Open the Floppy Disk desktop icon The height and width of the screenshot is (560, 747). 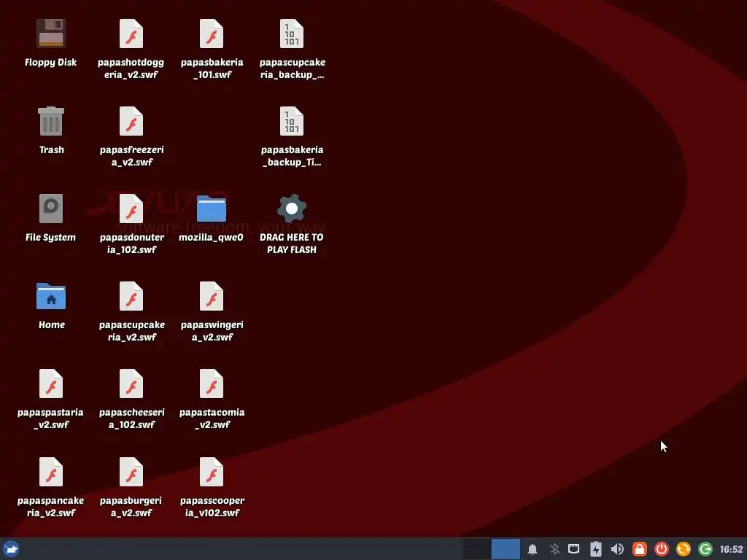click(x=51, y=34)
